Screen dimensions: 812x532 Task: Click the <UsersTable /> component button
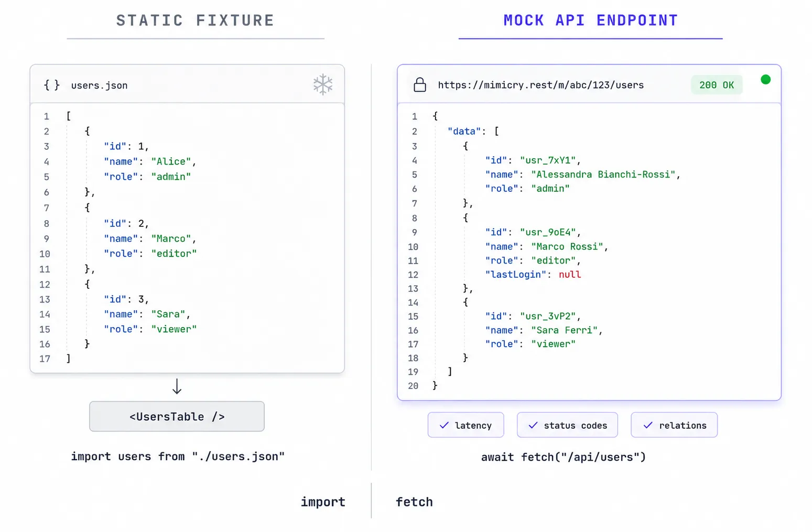177,417
